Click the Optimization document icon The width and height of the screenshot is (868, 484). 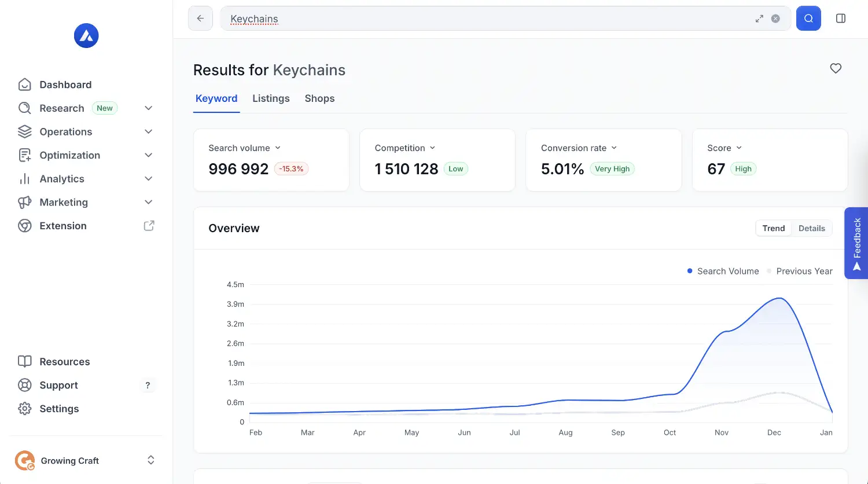24,155
